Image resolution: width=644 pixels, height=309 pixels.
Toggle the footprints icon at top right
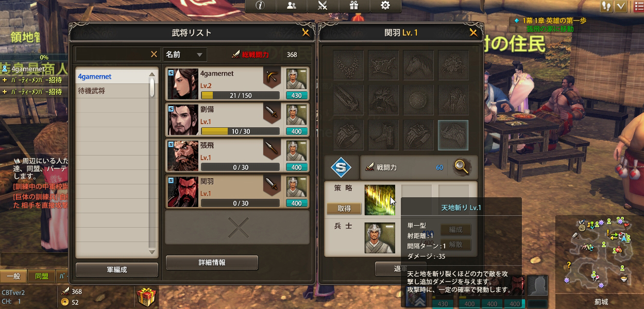[x=607, y=6]
